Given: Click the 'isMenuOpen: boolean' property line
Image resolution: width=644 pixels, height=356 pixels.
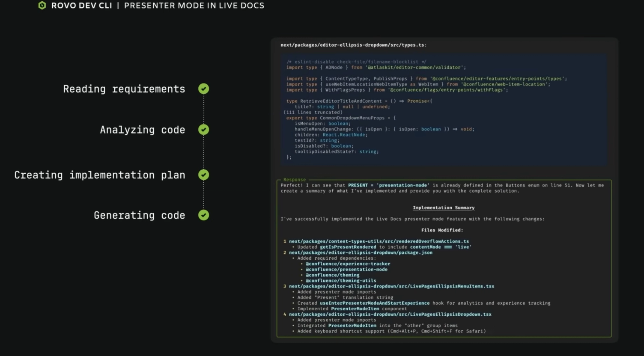Looking at the screenshot, I should 322,123.
